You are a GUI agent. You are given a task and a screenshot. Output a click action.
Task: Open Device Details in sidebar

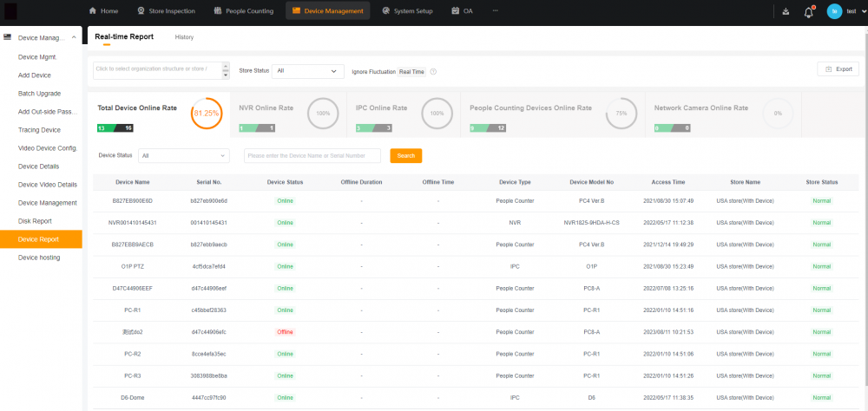pos(38,166)
